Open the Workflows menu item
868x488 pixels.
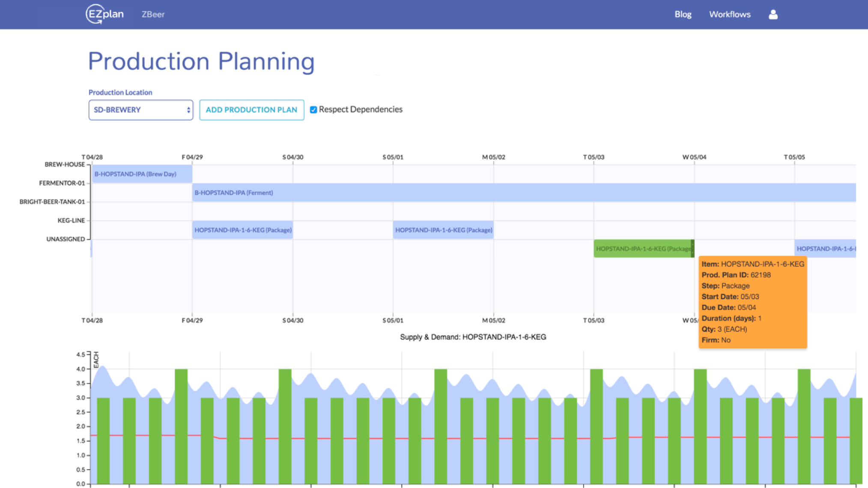click(x=729, y=15)
